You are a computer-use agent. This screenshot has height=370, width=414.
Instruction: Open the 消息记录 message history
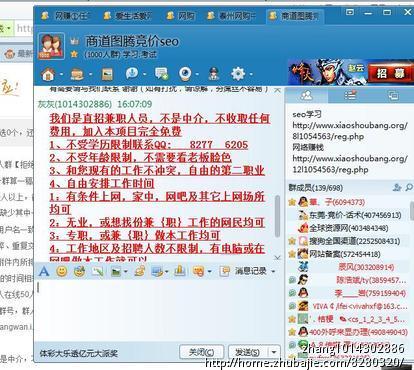tap(251, 271)
